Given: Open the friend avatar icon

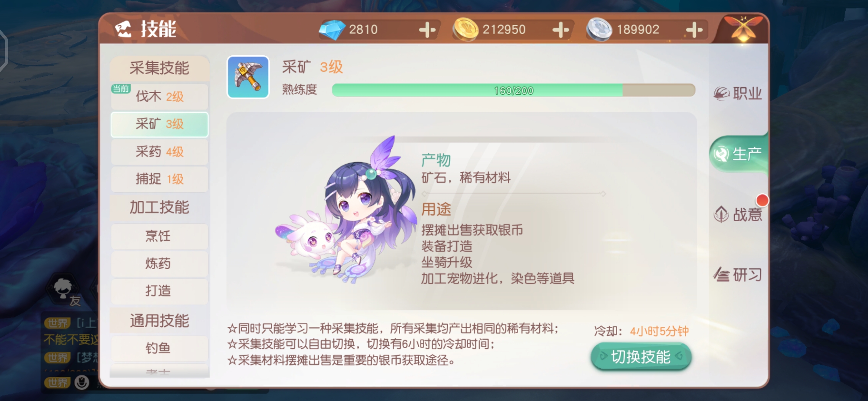Looking at the screenshot, I should [x=63, y=288].
